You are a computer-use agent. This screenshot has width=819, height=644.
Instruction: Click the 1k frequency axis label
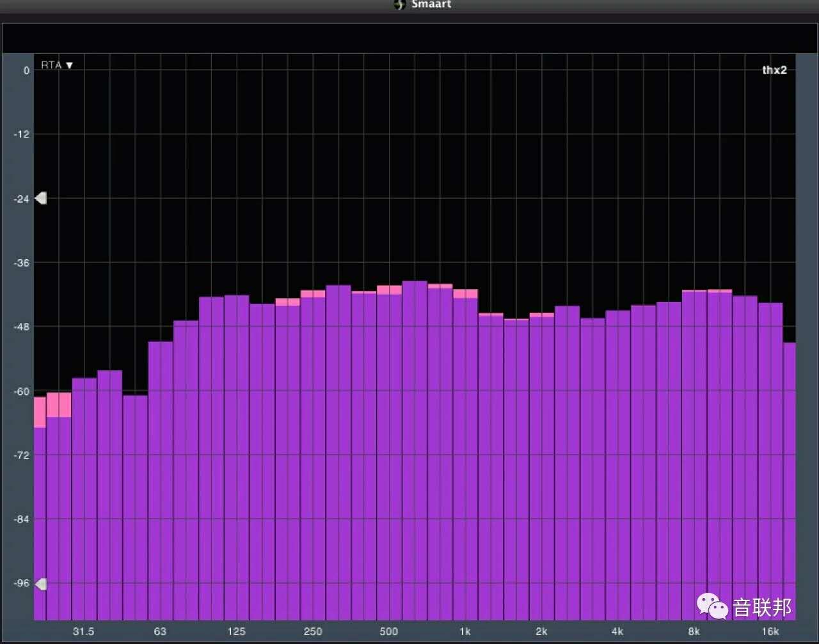[465, 631]
